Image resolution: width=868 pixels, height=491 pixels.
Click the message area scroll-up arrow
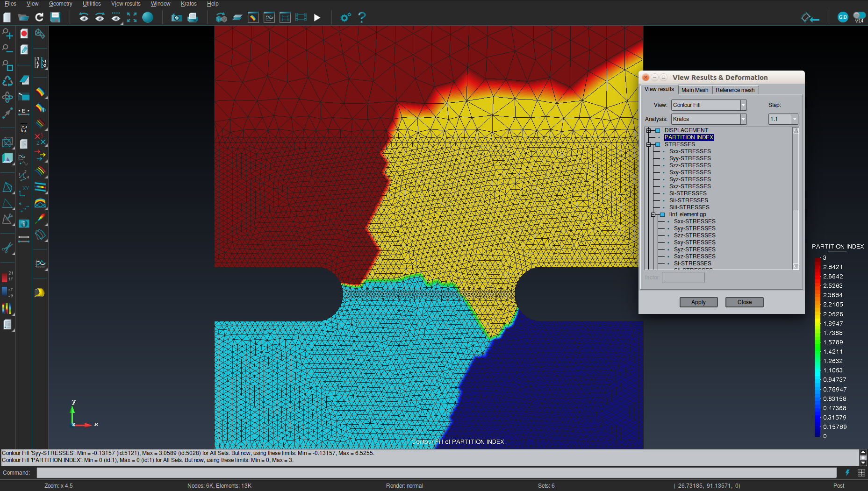click(863, 452)
